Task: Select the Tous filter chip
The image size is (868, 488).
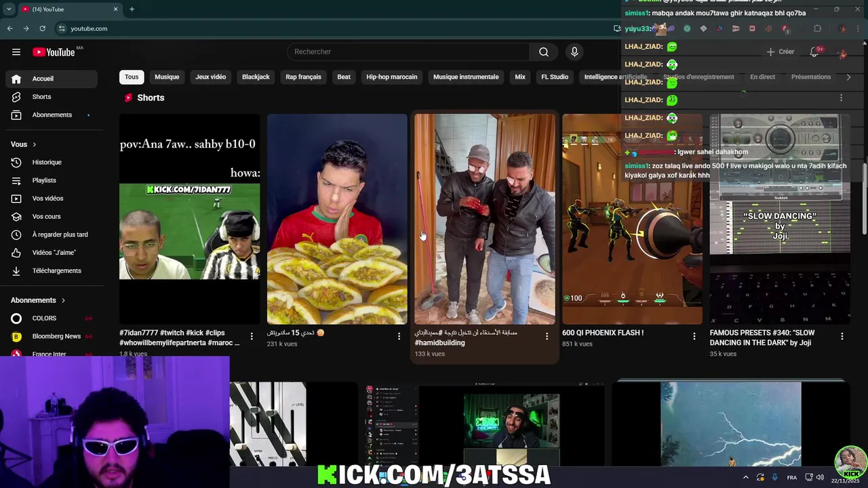Action: [x=132, y=77]
